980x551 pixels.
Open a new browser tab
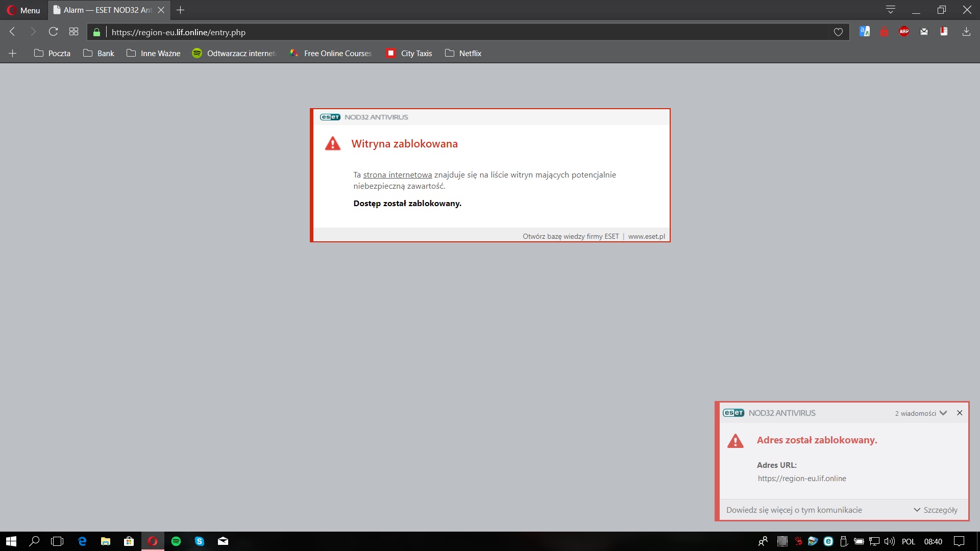(181, 10)
